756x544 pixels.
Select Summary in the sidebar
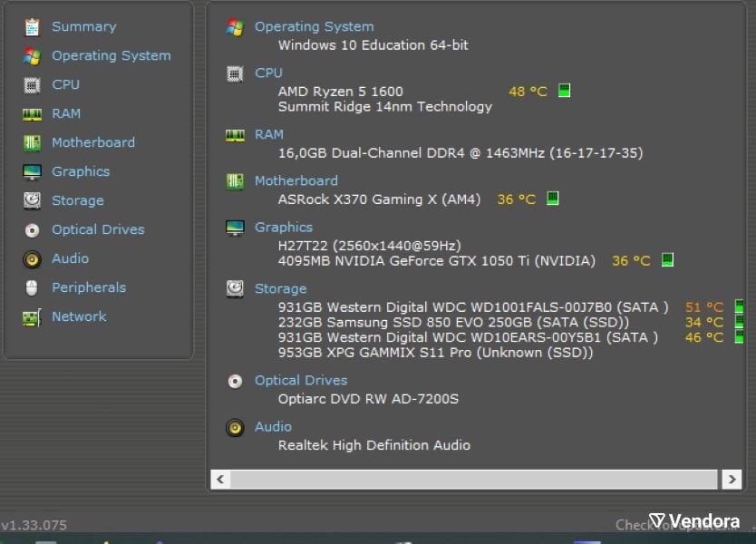84,26
